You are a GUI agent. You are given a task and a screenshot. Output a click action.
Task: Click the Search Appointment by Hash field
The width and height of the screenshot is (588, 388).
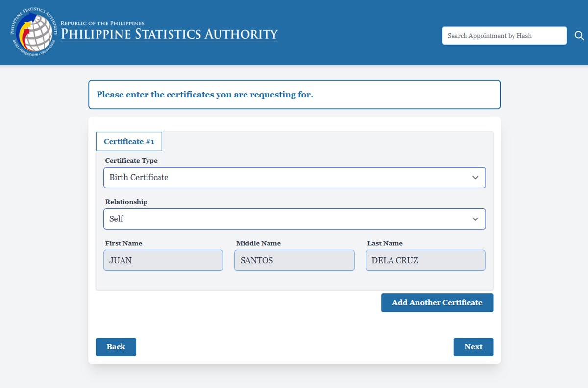[504, 35]
